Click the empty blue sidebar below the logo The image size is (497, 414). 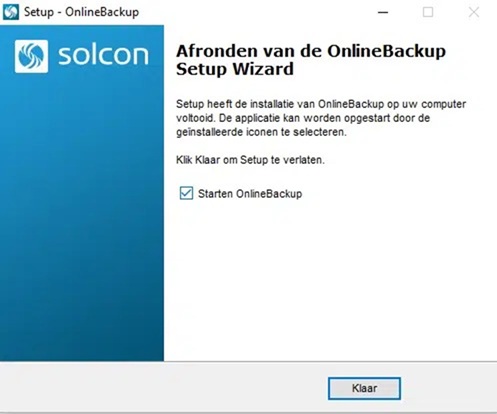coord(82,217)
